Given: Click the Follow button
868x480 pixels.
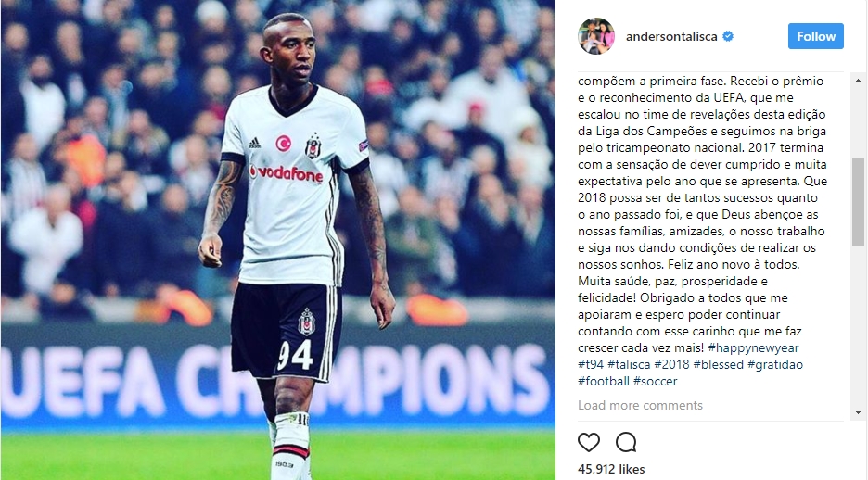Looking at the screenshot, I should point(816,36).
